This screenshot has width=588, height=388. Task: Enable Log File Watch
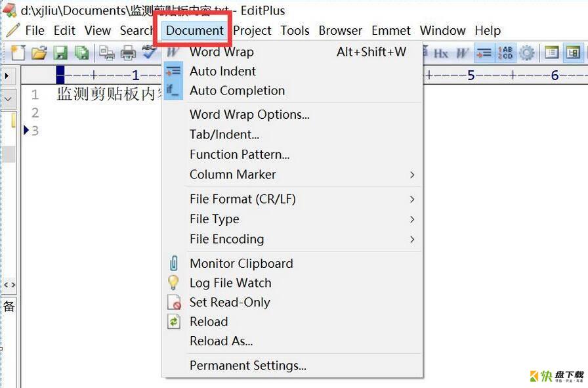(293, 283)
